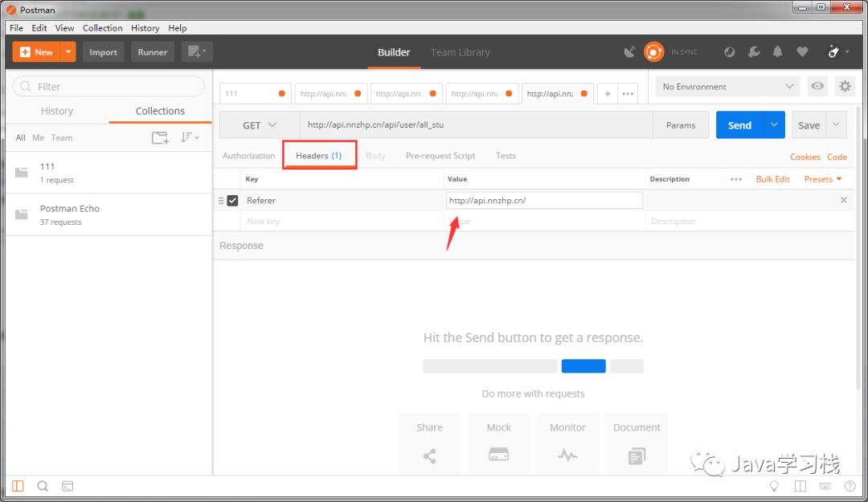Click the Code link
The height and width of the screenshot is (502, 868).
click(x=837, y=157)
